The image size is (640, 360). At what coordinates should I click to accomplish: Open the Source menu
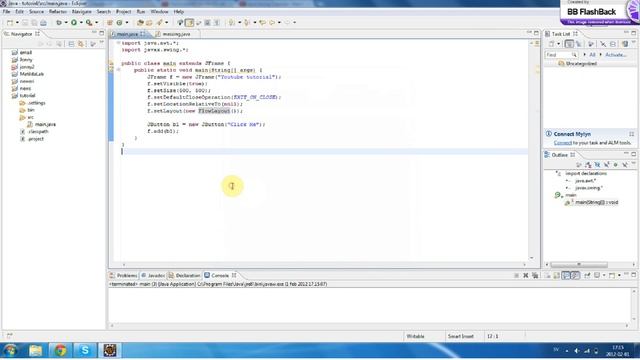pyautogui.click(x=36, y=12)
